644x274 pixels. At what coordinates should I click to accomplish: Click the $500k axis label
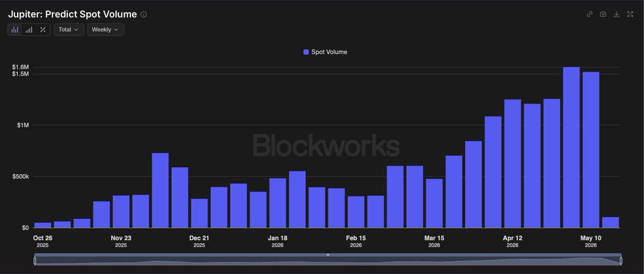tap(20, 177)
